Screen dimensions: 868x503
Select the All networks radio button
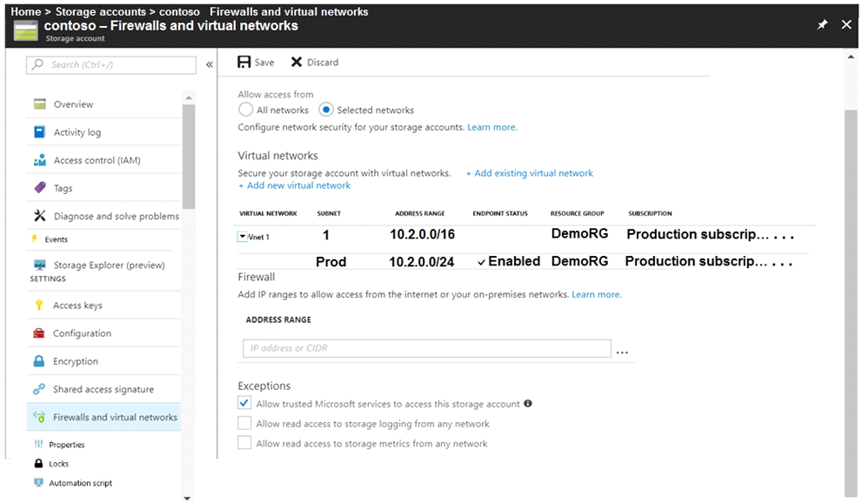[246, 110]
